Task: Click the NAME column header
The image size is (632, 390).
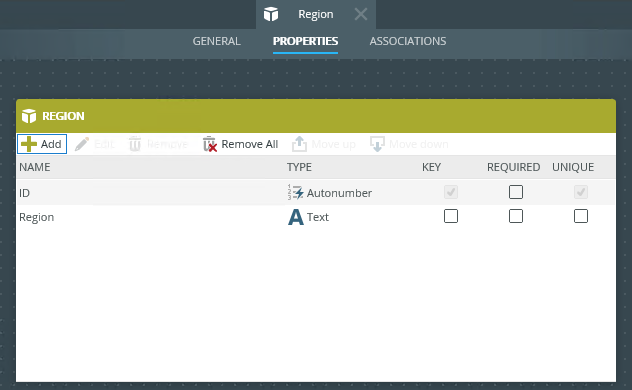Action: click(35, 167)
